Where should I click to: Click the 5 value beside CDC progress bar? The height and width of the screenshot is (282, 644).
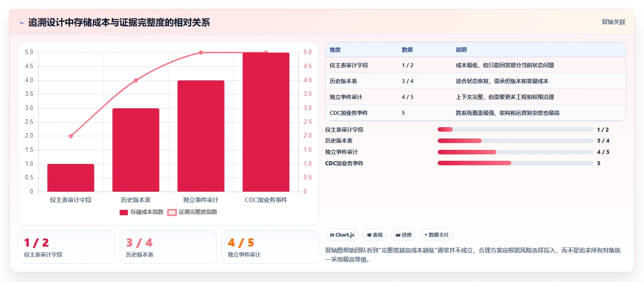pos(599,163)
